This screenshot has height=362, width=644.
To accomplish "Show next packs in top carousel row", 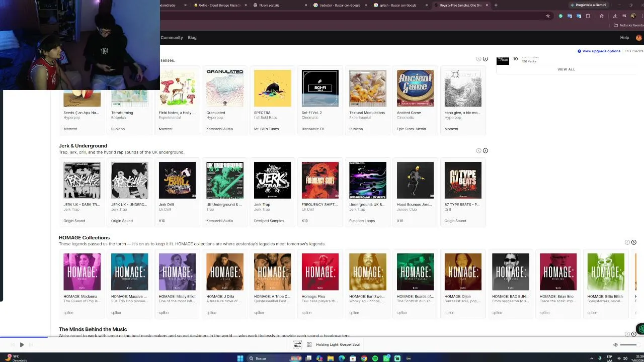I will pos(485,59).
